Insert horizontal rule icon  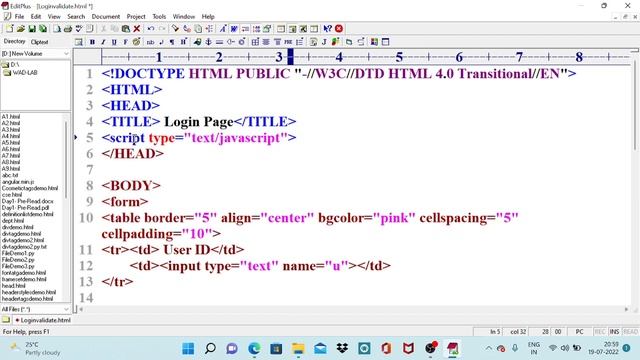coord(220,42)
